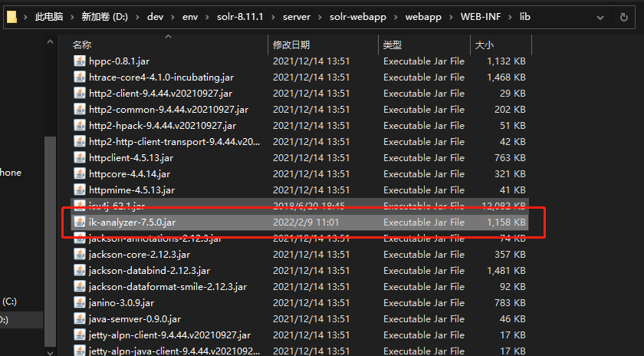644x356 pixels.
Task: Go to the server folder breadcrumb
Action: [x=297, y=17]
